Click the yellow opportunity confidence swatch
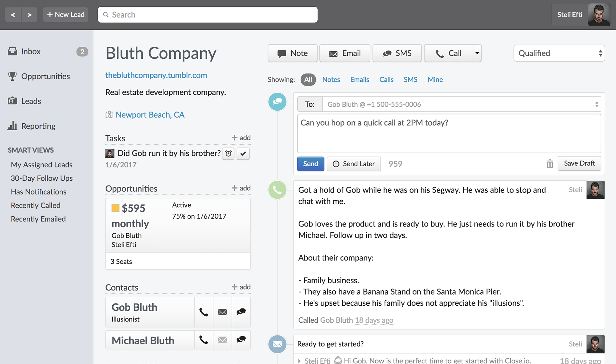Image resolution: width=616 pixels, height=364 pixels. pyautogui.click(x=115, y=208)
